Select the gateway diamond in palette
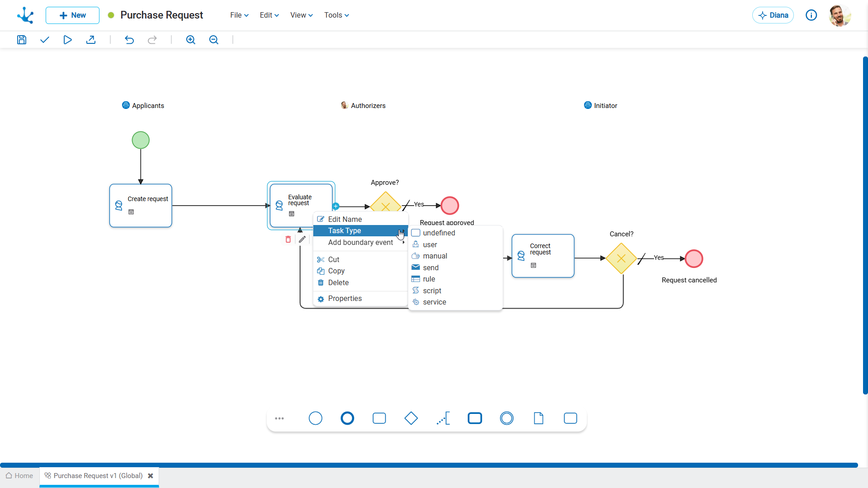 point(411,418)
